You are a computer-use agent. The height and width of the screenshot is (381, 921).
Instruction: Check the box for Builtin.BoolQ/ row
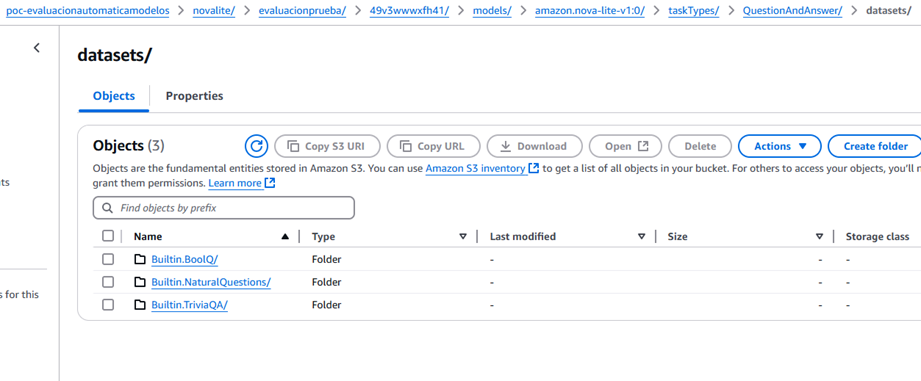pyautogui.click(x=107, y=259)
